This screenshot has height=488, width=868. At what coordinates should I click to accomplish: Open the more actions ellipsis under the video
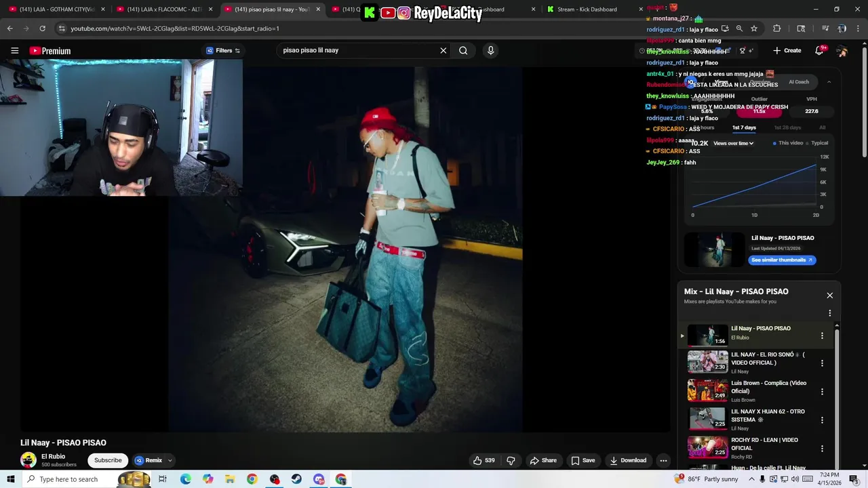[x=663, y=460]
